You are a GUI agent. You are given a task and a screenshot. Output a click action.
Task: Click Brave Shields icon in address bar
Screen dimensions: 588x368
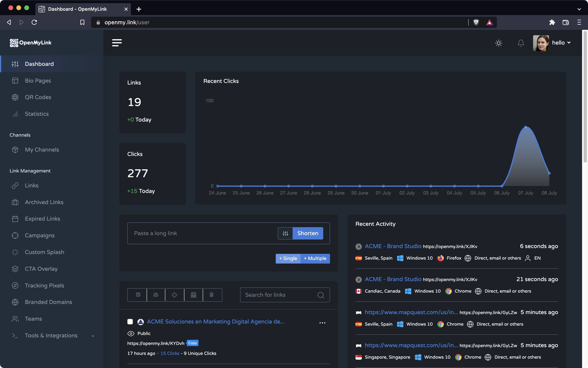click(476, 22)
